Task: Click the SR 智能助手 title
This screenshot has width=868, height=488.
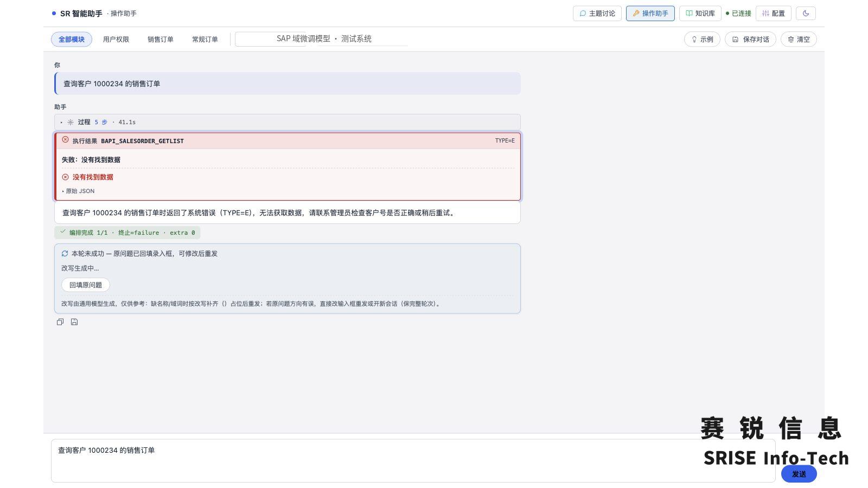Action: 81,14
